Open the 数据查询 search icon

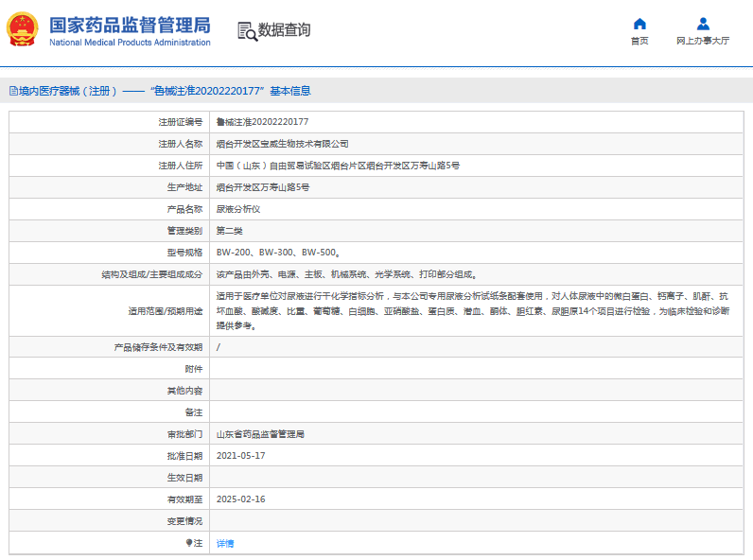point(247,31)
